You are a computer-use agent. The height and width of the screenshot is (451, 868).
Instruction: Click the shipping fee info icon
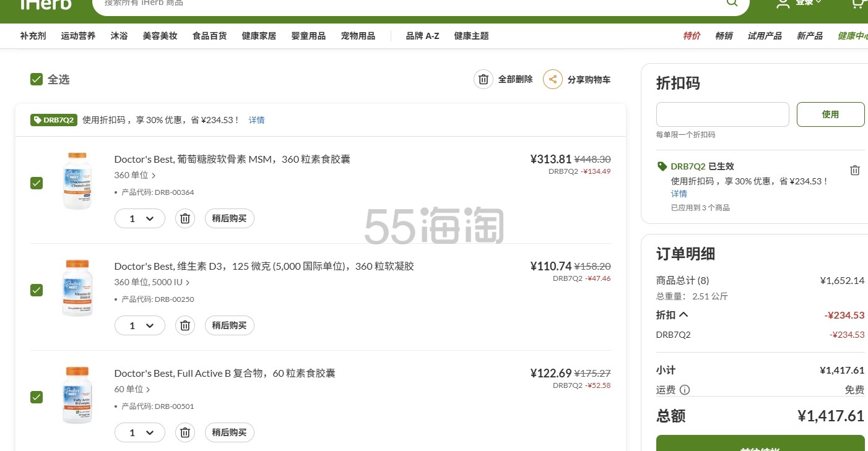[x=685, y=390]
